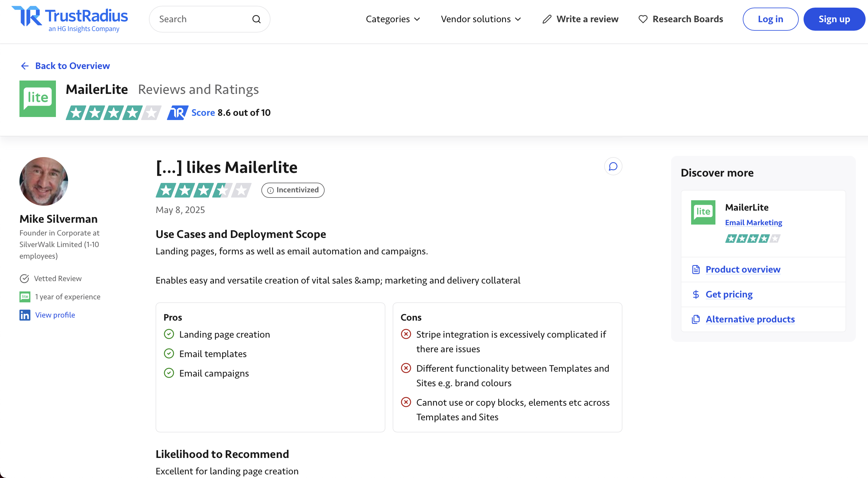Click the Cons heading
Viewport: 868px width, 478px height.
[411, 318]
